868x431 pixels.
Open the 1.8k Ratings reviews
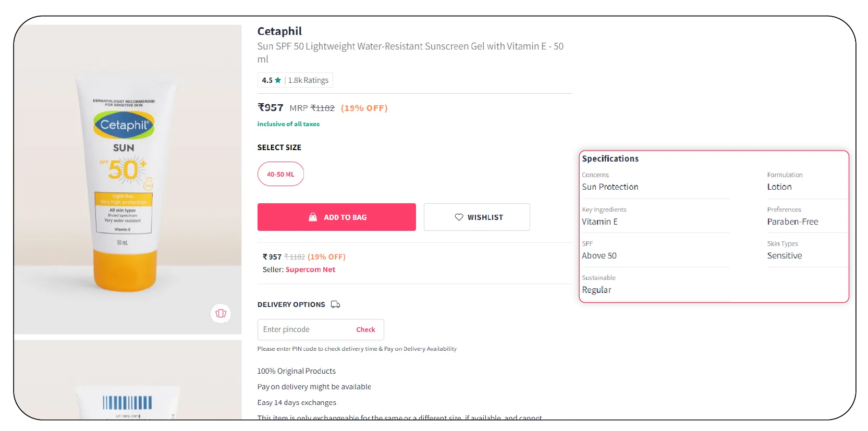pyautogui.click(x=308, y=80)
